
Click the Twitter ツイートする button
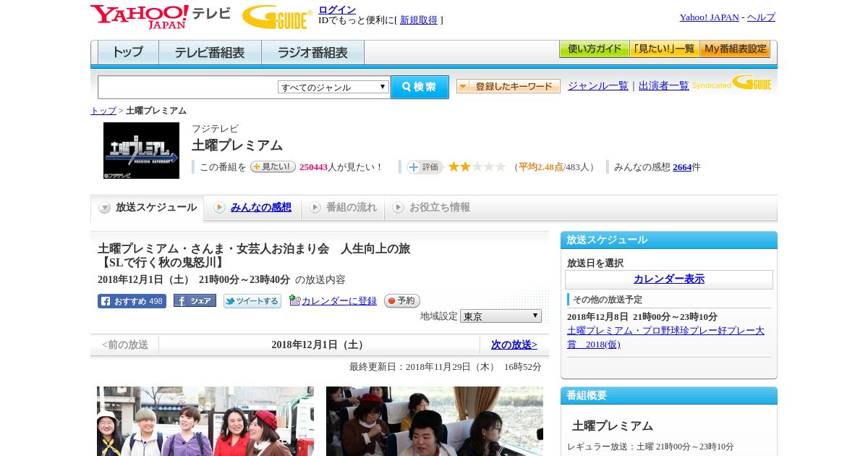click(x=252, y=301)
